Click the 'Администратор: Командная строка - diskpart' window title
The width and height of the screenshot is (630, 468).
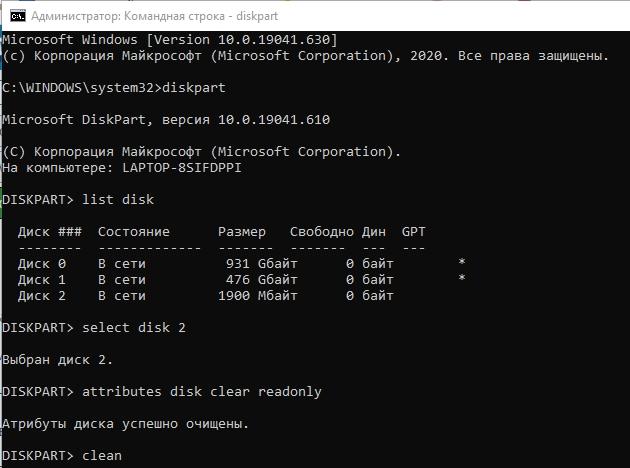pyautogui.click(x=155, y=16)
